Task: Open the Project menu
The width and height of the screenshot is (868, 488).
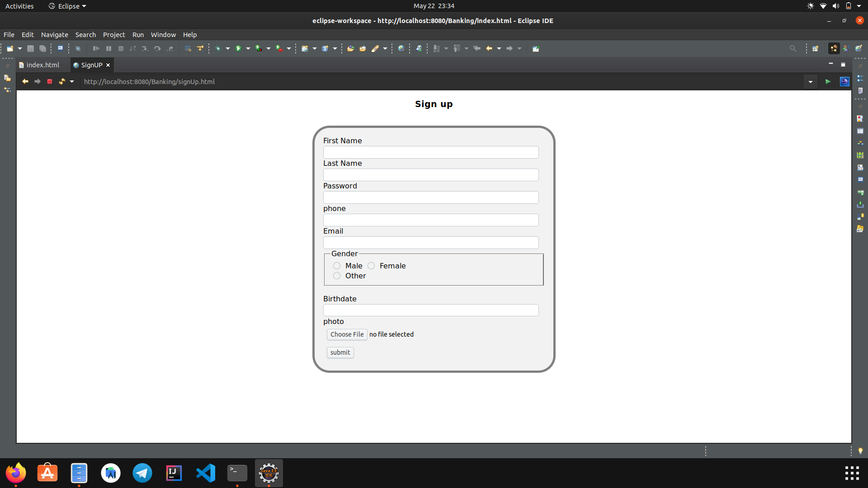Action: [x=114, y=34]
